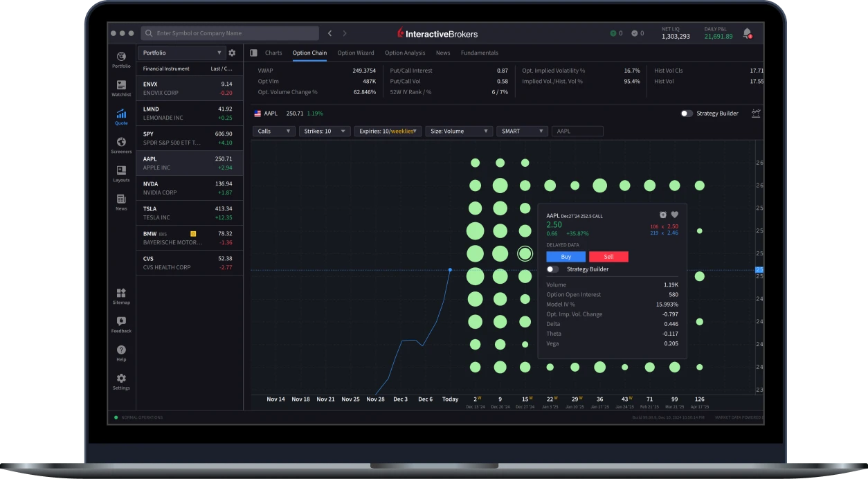The image size is (868, 479).
Task: Open the SMART exchange dropdown
Action: (x=522, y=131)
